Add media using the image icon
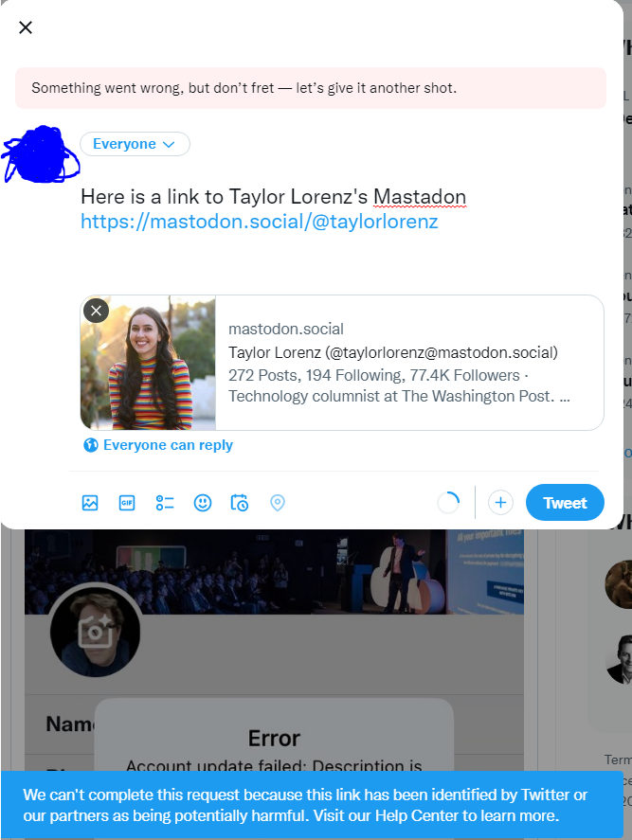 pyautogui.click(x=90, y=503)
